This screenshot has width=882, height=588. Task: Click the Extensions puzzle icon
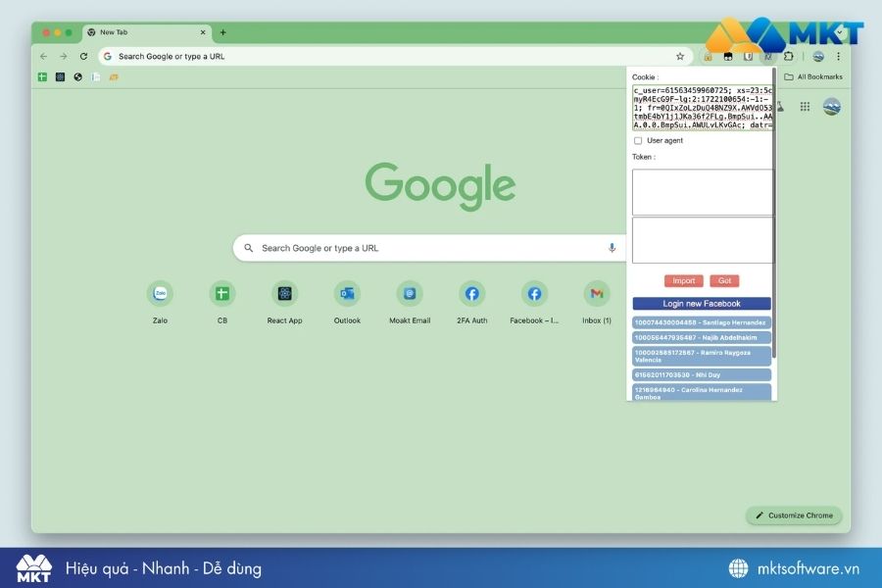tap(788, 56)
